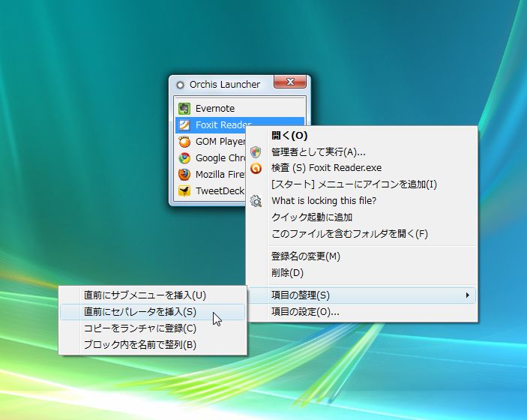Click the orange scan icon beside 検査
Viewport: 527px width, 420px height.
pyautogui.click(x=256, y=168)
